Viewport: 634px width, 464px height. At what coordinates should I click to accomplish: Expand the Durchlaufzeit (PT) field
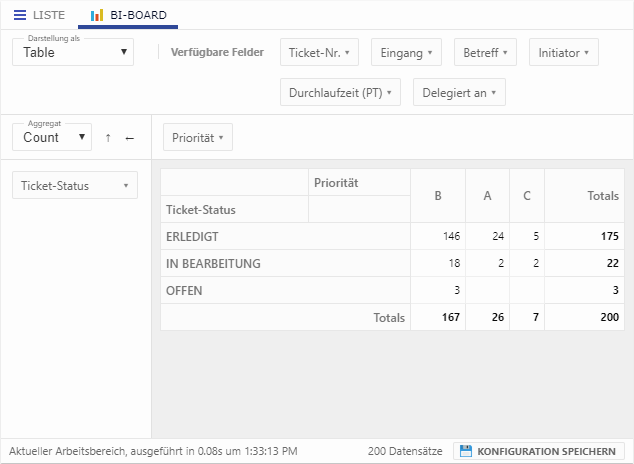[x=339, y=93]
